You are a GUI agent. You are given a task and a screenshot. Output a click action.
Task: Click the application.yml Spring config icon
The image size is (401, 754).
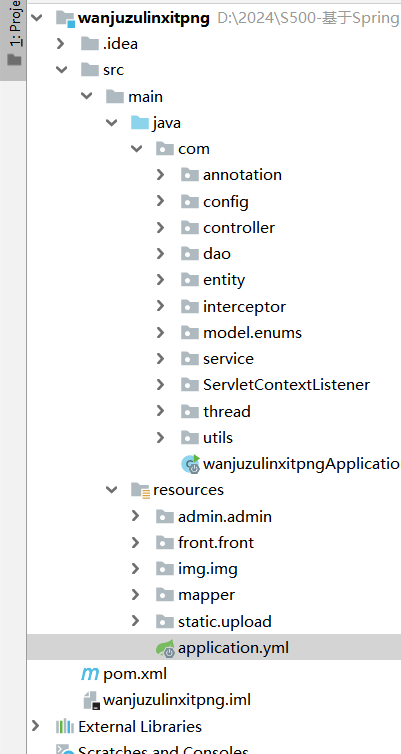click(165, 648)
